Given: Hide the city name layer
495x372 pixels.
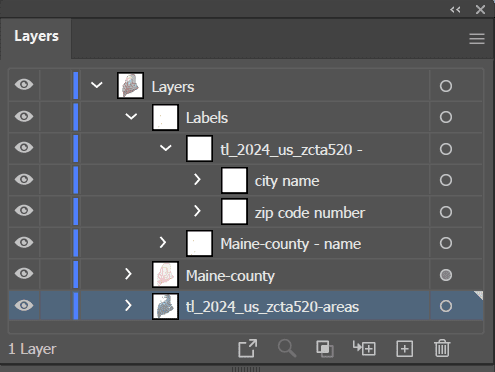Looking at the screenshot, I should (x=24, y=179).
